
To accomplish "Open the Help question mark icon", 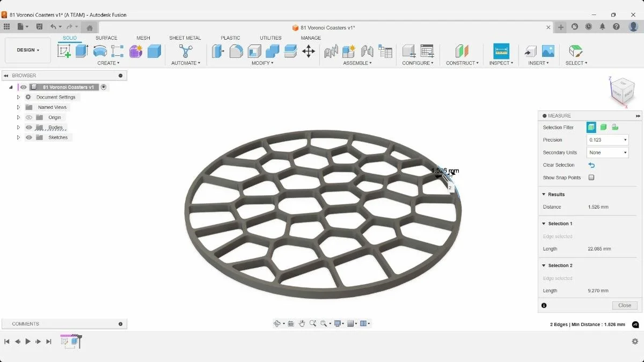I will 617,27.
